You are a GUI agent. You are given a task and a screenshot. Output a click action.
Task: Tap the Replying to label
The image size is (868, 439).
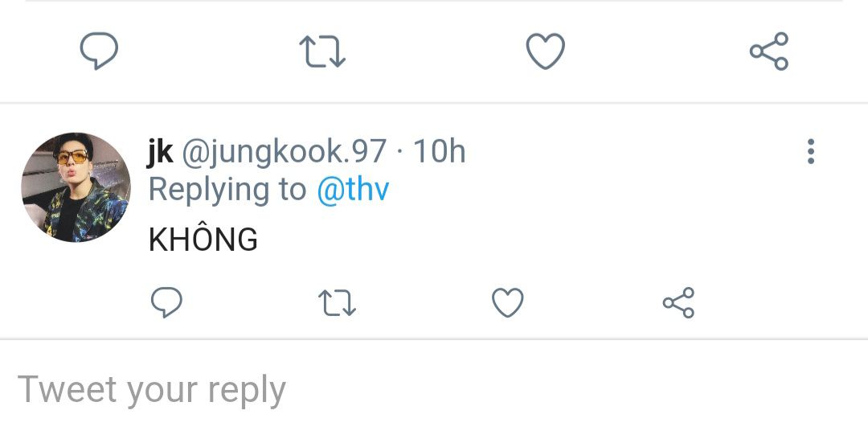pos(227,190)
